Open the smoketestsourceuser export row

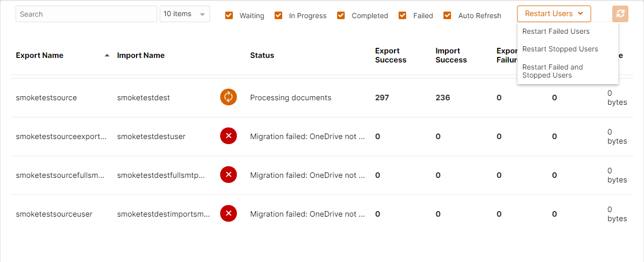[321, 214]
